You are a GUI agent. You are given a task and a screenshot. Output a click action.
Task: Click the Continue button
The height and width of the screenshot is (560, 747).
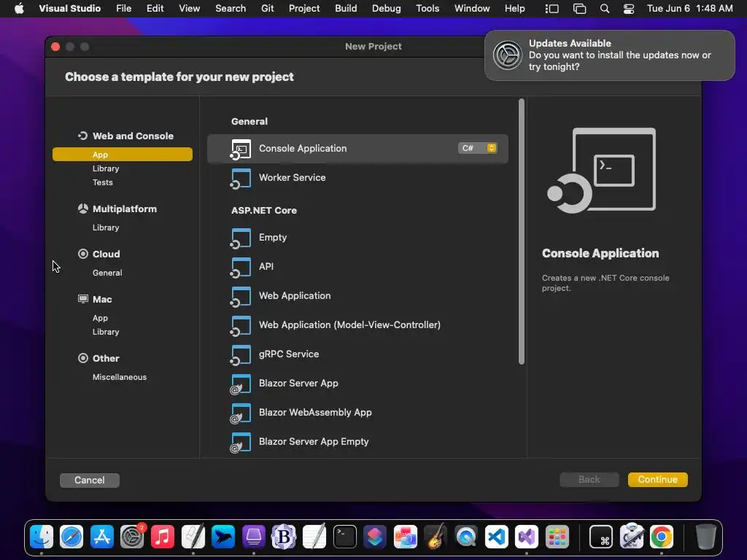(x=657, y=480)
